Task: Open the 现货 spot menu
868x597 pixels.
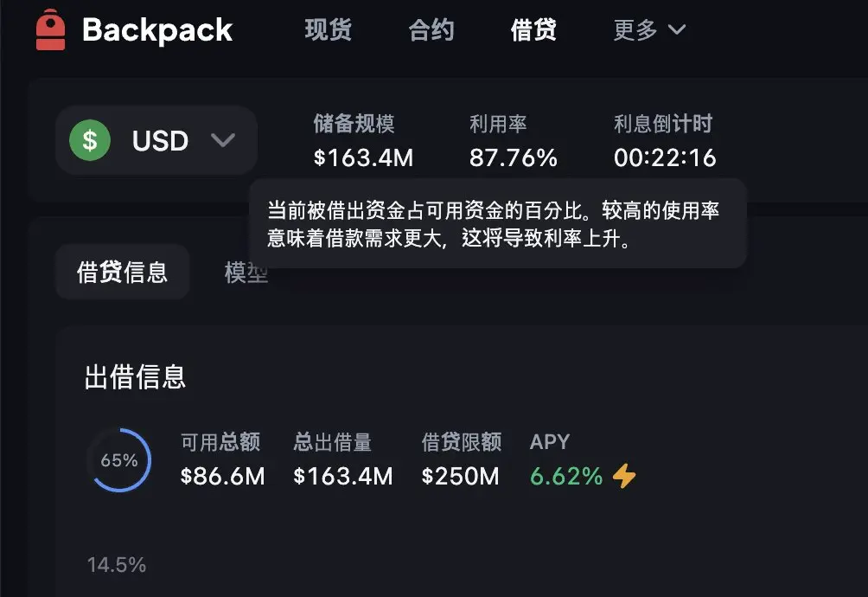Action: pyautogui.click(x=329, y=29)
